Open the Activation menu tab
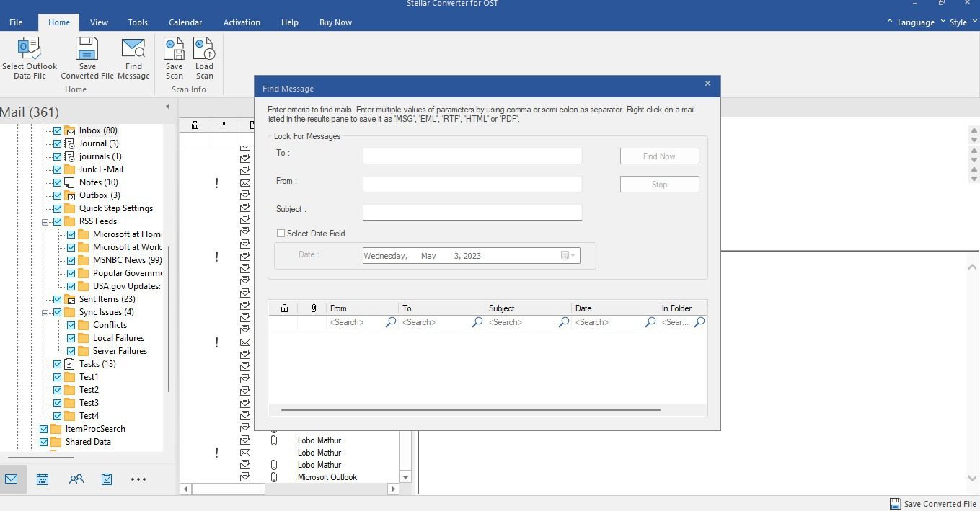 coord(242,22)
